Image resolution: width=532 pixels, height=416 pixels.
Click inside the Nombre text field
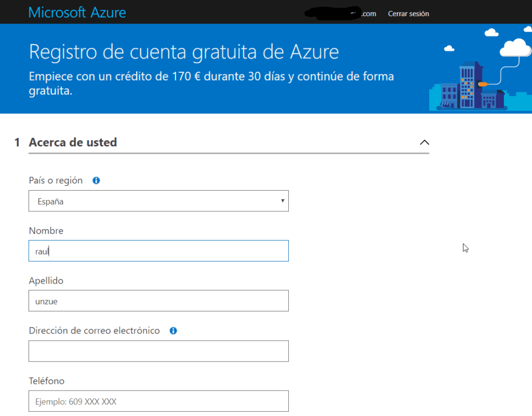click(158, 250)
